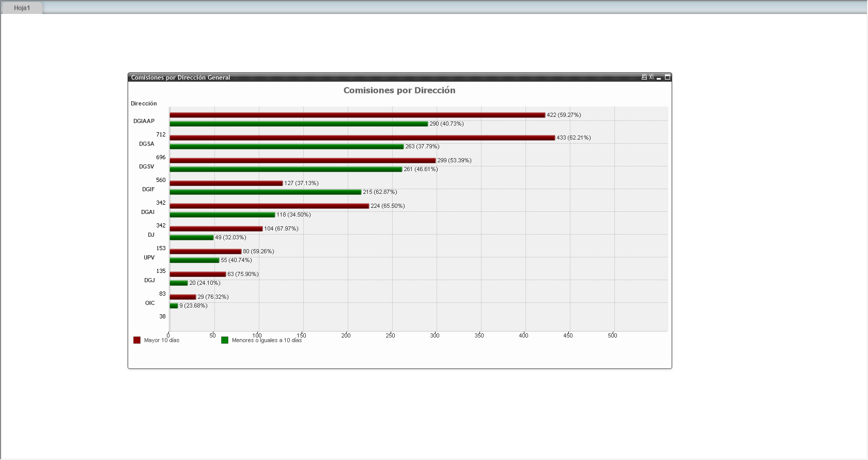The image size is (868, 460).
Task: Click the Dirección axis header
Action: pos(144,103)
